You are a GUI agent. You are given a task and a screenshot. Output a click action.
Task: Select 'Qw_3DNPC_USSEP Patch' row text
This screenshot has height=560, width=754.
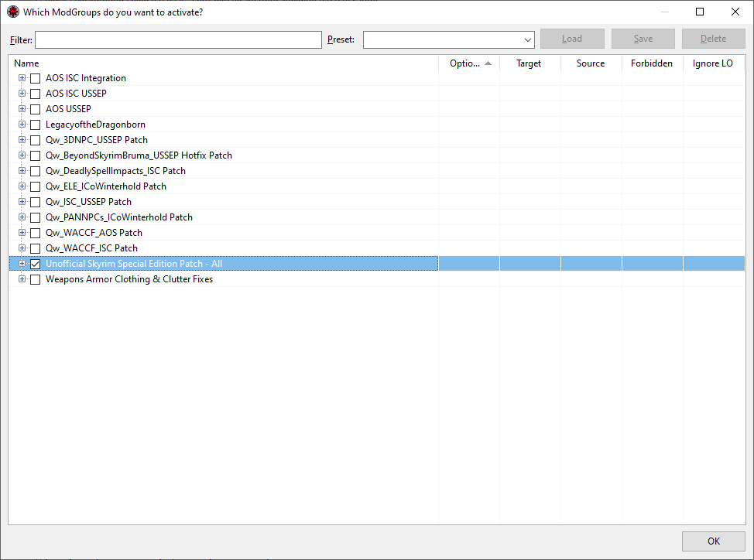click(x=97, y=140)
